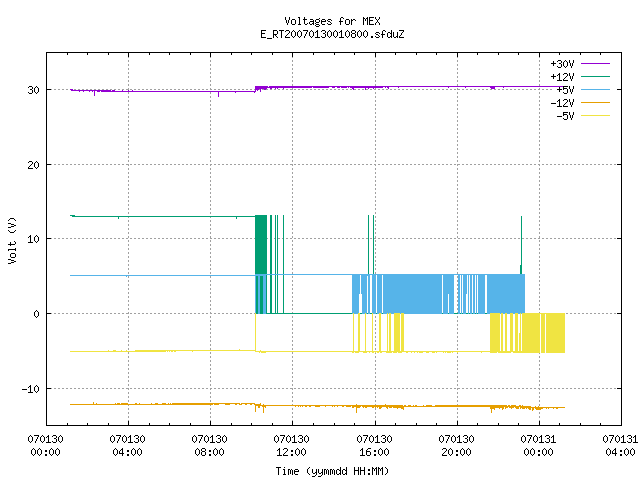Click x-axis tick '070131 00:00'

[x=538, y=446]
